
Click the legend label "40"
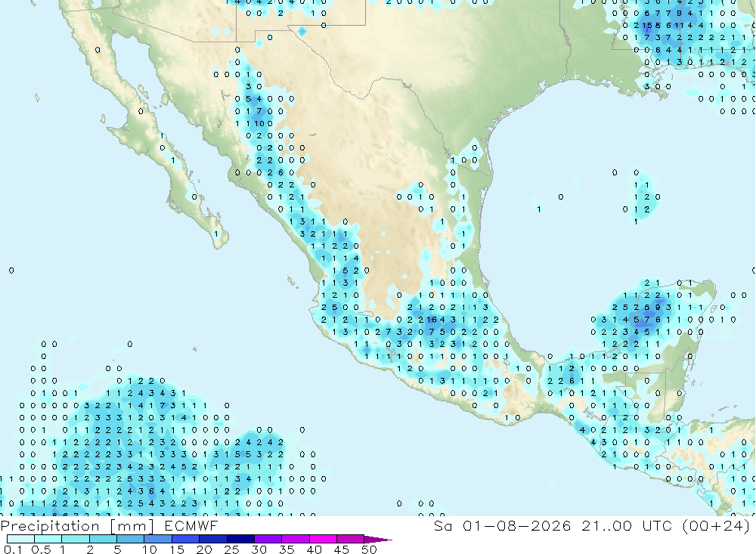tap(314, 549)
